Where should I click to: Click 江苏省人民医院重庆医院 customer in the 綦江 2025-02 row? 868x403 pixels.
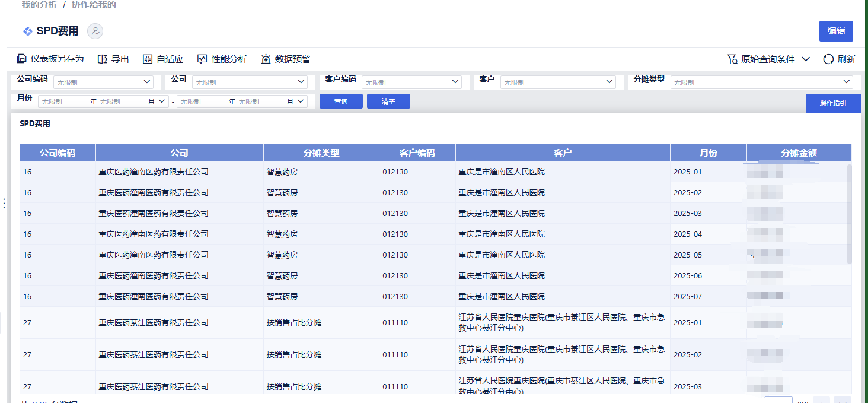(561, 355)
